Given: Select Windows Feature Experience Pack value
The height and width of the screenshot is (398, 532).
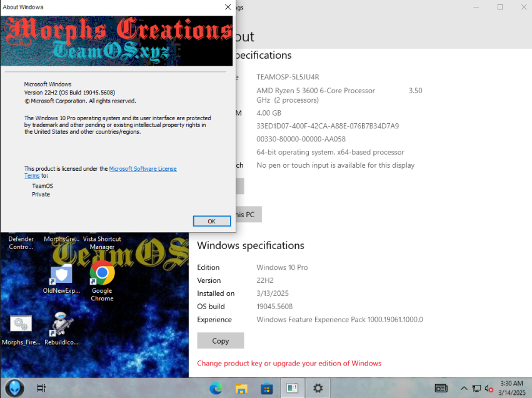Looking at the screenshot, I should tap(339, 320).
